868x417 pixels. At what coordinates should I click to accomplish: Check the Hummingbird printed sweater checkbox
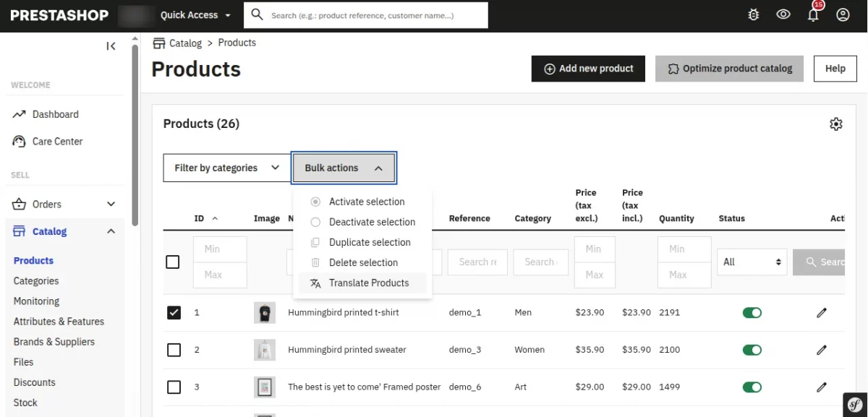(174, 350)
